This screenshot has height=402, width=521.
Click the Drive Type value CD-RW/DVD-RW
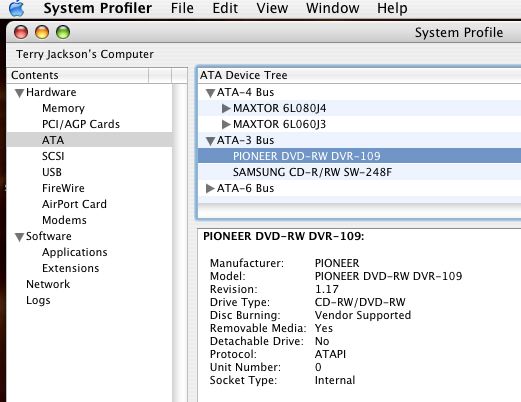360,302
